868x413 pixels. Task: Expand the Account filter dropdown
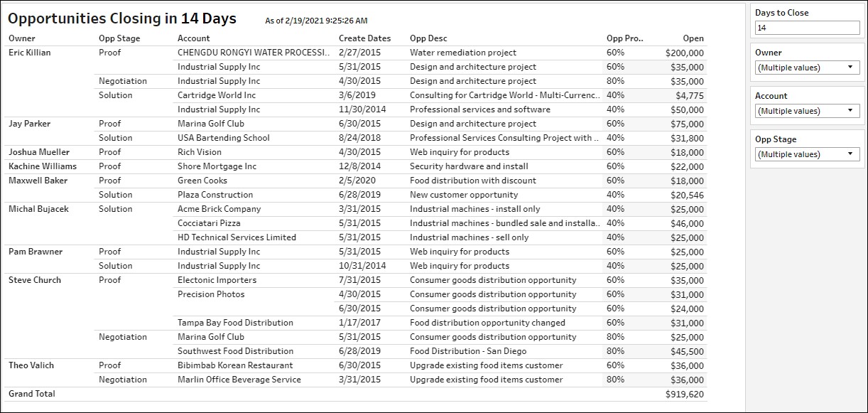click(807, 111)
